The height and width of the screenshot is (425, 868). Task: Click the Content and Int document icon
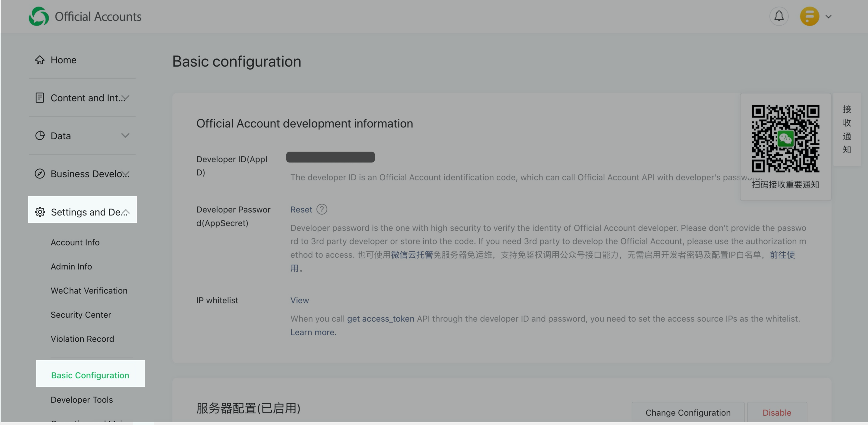coord(40,98)
